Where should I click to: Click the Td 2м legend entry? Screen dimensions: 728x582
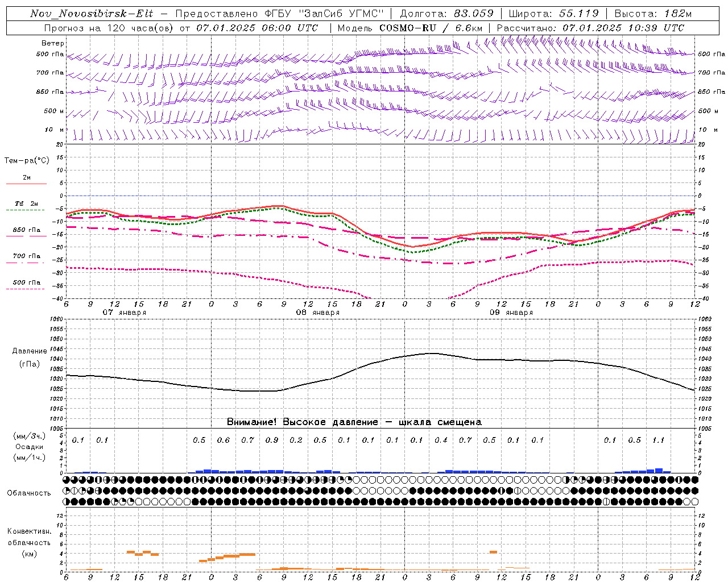click(26, 203)
